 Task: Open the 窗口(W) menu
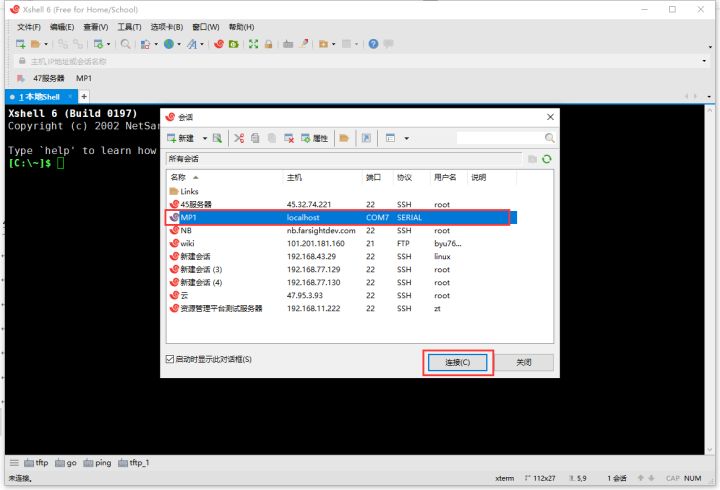point(206,27)
